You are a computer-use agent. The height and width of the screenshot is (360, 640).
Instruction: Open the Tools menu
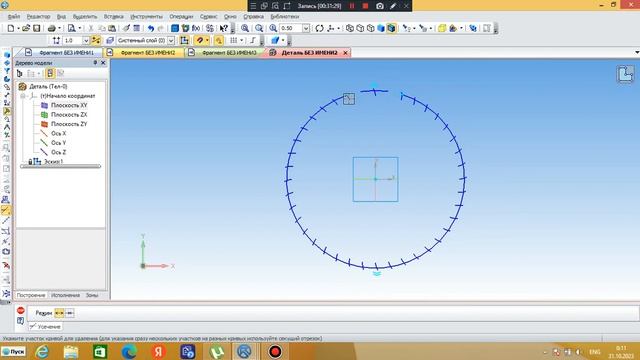click(146, 16)
